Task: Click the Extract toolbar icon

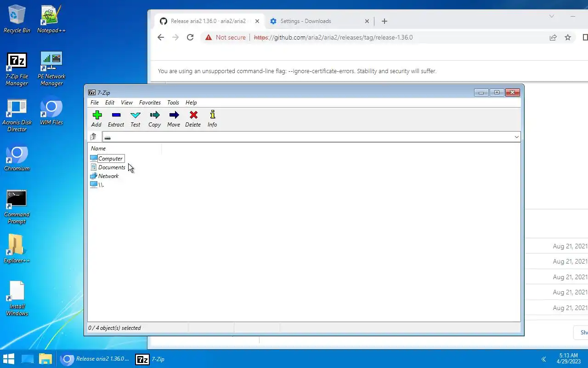Action: coord(116,119)
